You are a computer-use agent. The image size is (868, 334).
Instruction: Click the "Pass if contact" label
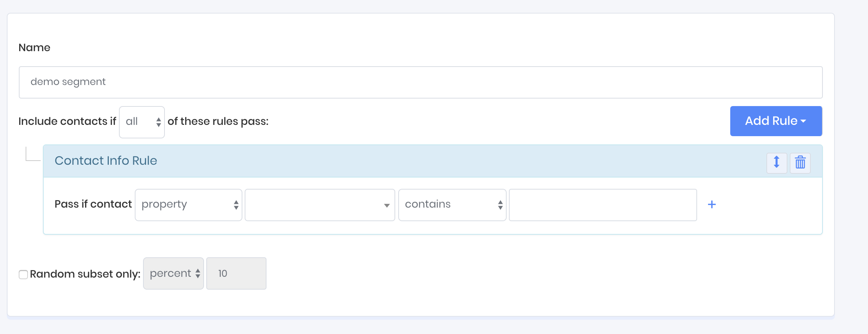click(x=93, y=204)
